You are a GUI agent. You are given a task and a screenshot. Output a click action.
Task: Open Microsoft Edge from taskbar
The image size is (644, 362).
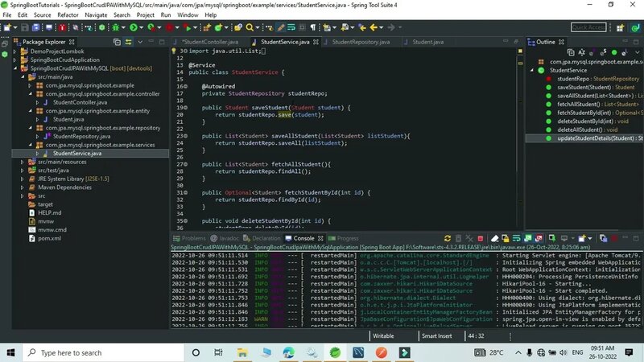pos(289,352)
